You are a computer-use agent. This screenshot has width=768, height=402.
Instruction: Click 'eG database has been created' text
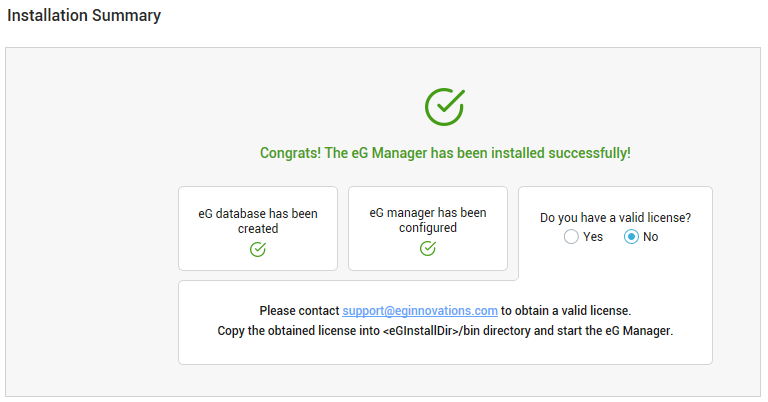pyautogui.click(x=258, y=221)
